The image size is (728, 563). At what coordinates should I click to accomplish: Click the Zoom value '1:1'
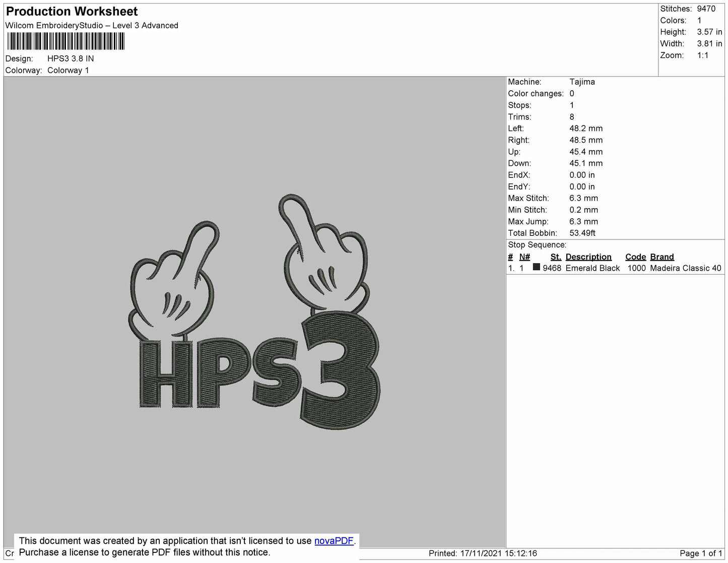pyautogui.click(x=703, y=55)
